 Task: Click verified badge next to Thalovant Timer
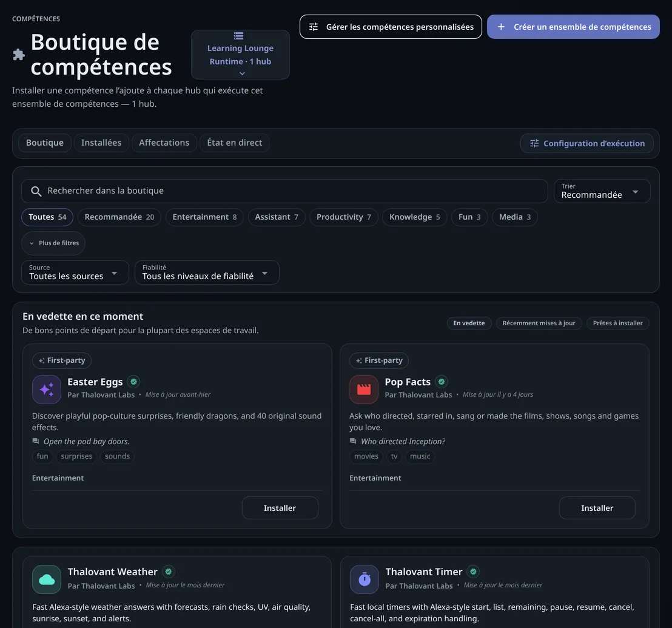[x=473, y=572]
